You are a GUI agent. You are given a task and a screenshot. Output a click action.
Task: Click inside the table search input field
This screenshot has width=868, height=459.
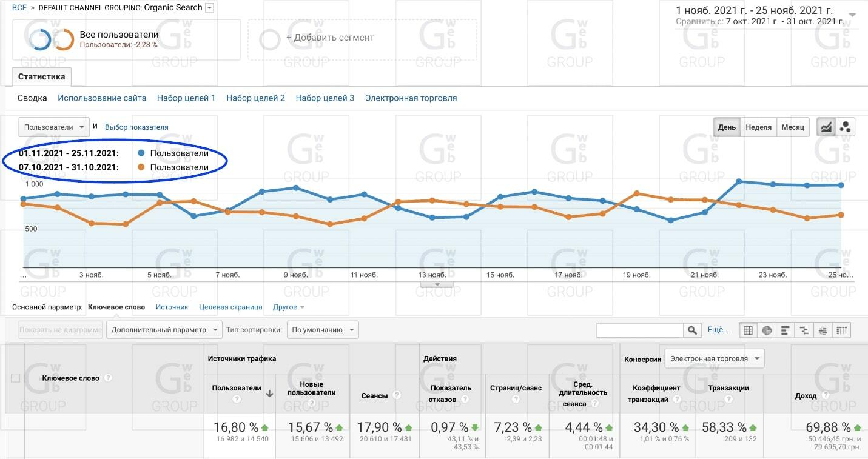641,330
